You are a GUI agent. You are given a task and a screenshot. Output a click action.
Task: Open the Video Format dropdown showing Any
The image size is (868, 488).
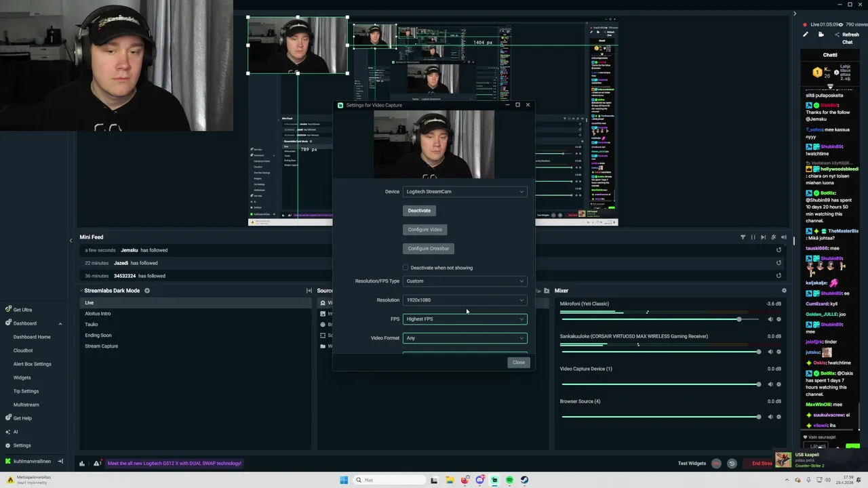pyautogui.click(x=465, y=338)
